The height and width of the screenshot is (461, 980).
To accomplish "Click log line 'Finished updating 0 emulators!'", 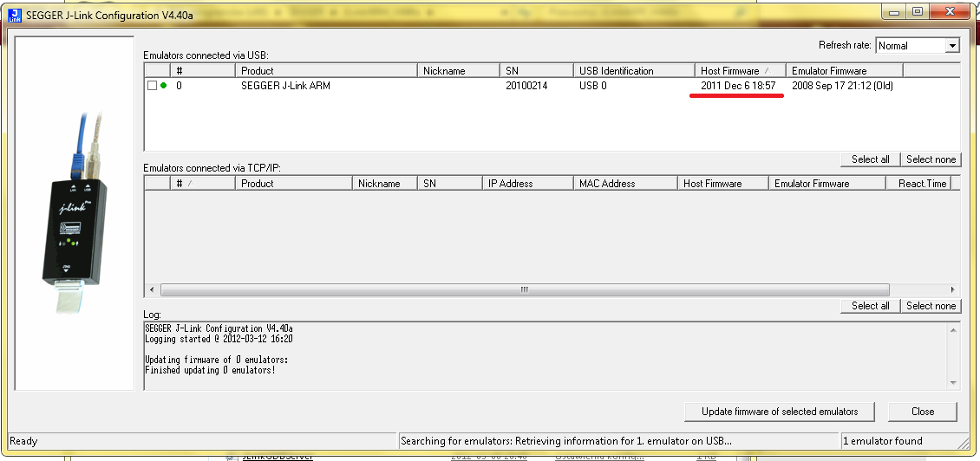I will click(210, 370).
